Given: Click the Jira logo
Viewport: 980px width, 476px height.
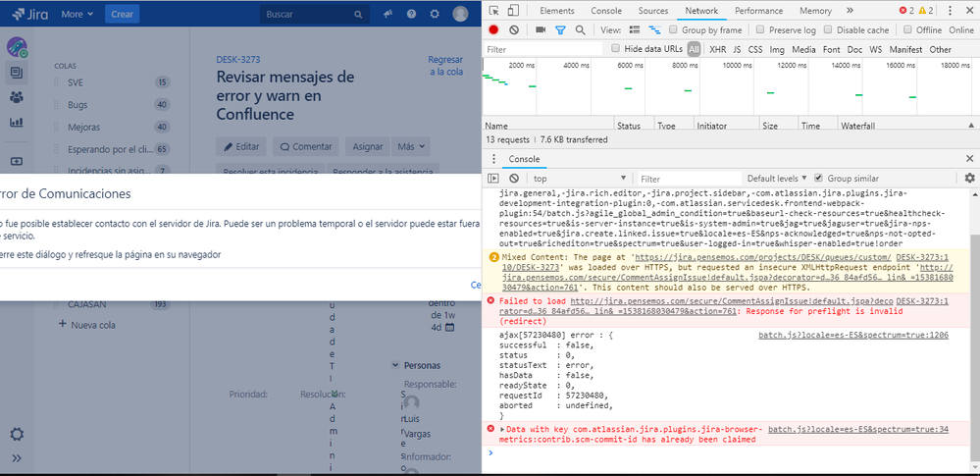Looking at the screenshot, I should [x=30, y=14].
